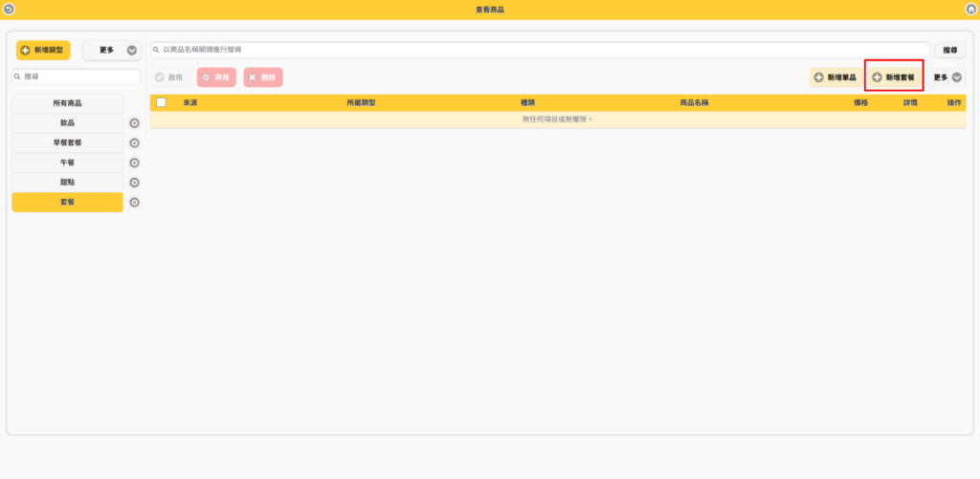This screenshot has width=980, height=479.
Task: Open settings icon beside 甜點 category
Action: (134, 183)
